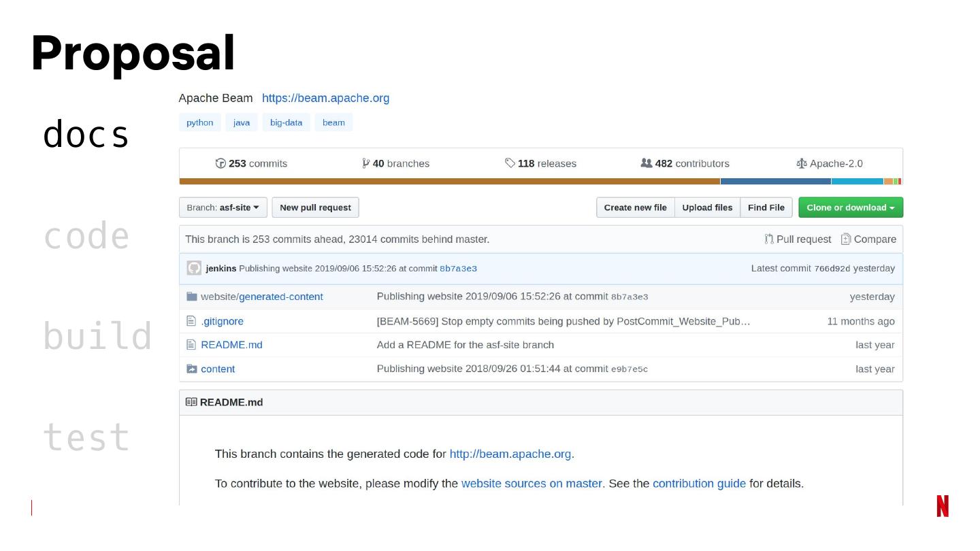
Task: Click the Proposal slide title
Action: coord(133,53)
